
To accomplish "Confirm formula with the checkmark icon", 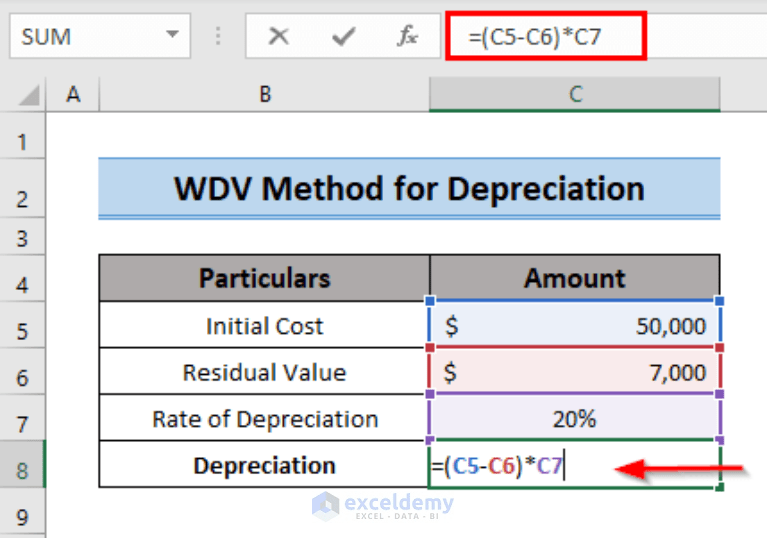I will tap(343, 36).
